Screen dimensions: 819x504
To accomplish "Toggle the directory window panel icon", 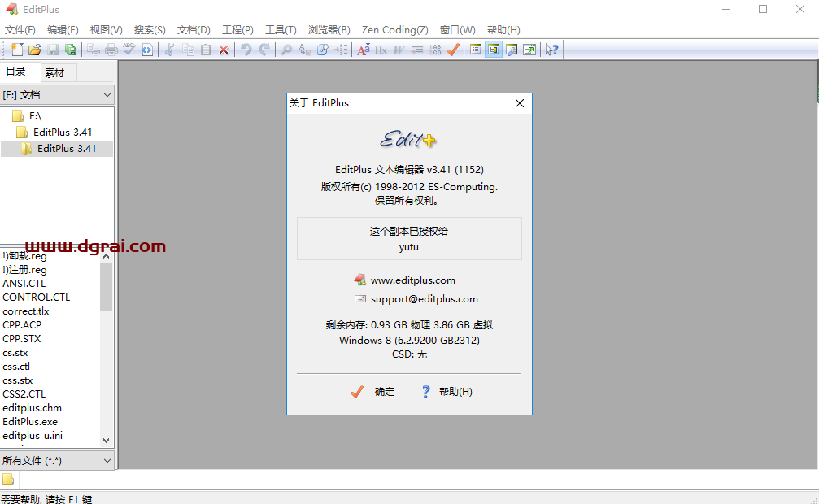I will tap(494, 50).
